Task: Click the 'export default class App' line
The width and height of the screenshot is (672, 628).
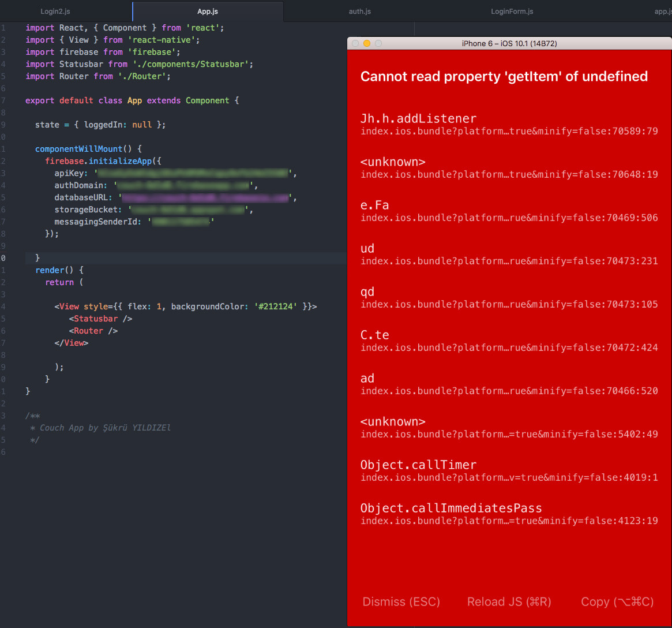Action: pyautogui.click(x=132, y=100)
